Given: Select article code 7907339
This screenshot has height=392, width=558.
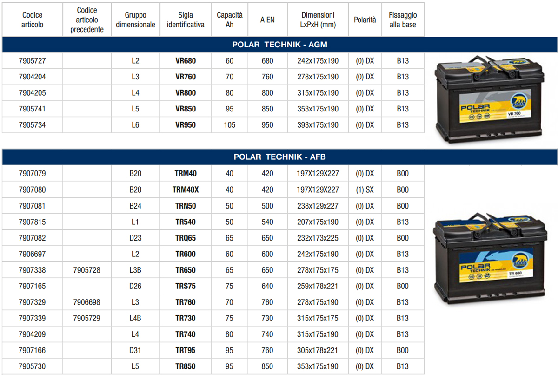Looking at the screenshot, I should point(33,318).
